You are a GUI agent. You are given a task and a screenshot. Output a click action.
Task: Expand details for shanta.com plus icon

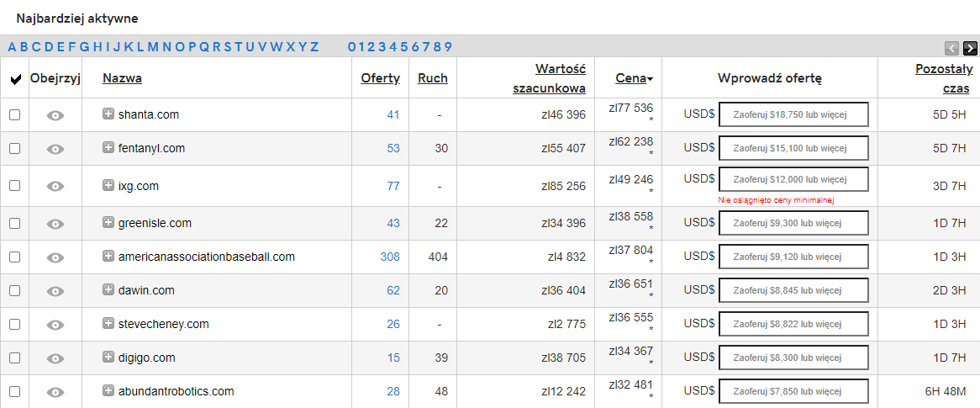pyautogui.click(x=108, y=114)
